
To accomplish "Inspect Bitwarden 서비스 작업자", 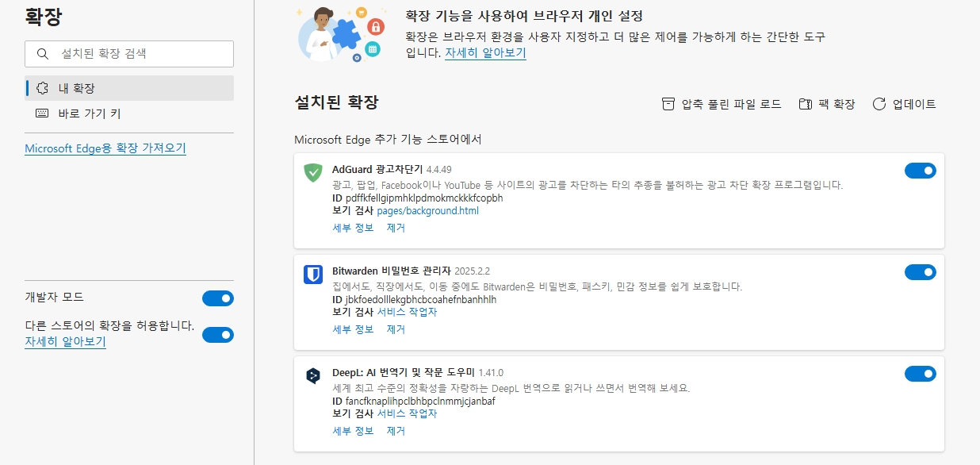I will pyautogui.click(x=407, y=312).
